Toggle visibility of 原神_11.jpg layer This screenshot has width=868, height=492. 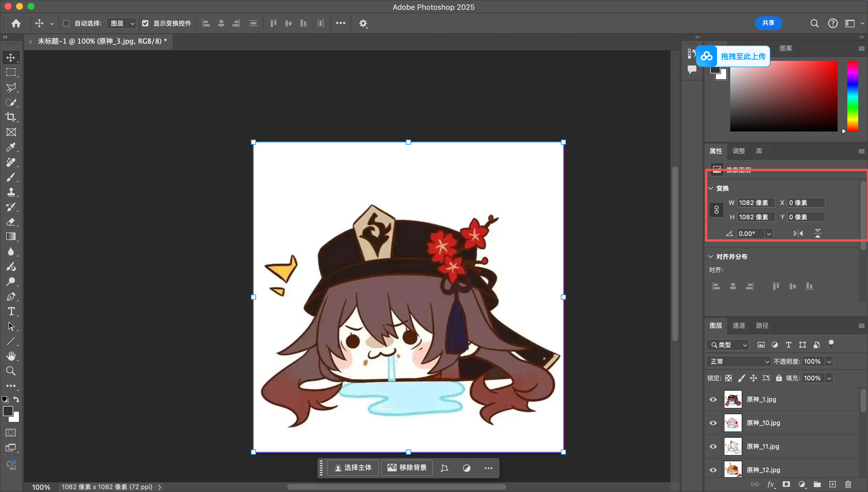713,447
